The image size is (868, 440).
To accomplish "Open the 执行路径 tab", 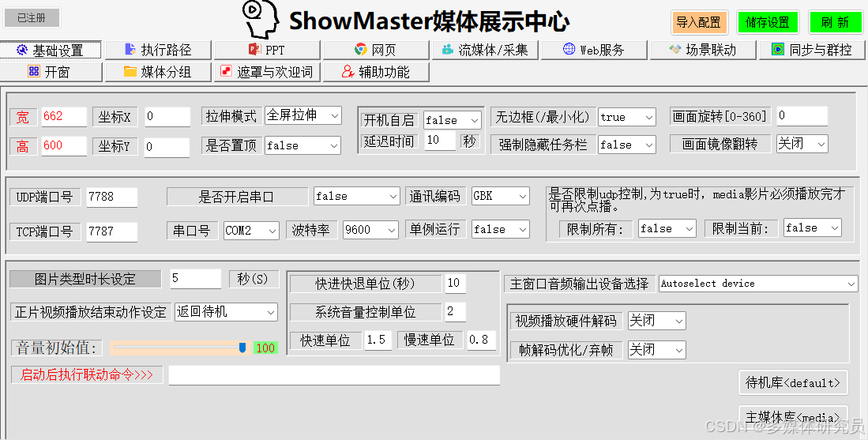I will pyautogui.click(x=158, y=50).
